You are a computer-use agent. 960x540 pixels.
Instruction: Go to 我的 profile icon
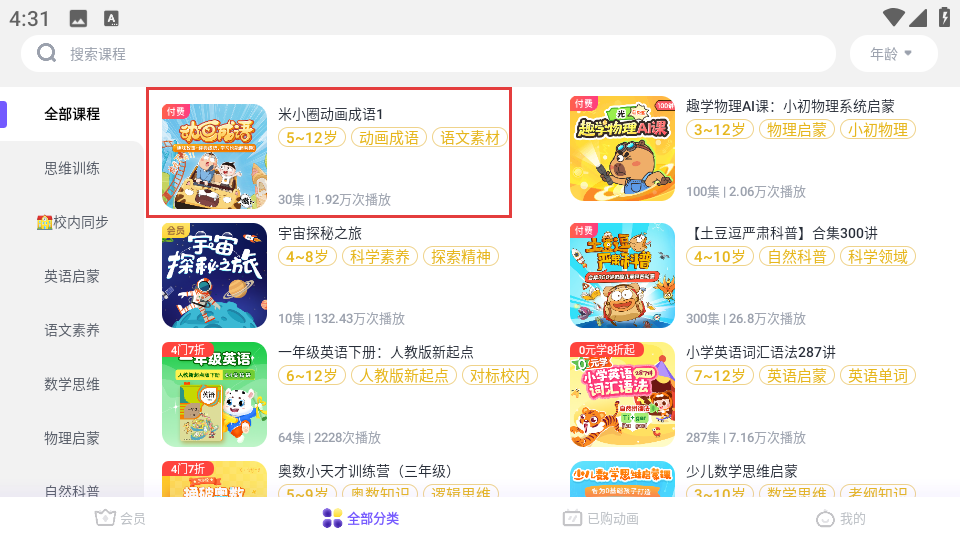[825, 518]
